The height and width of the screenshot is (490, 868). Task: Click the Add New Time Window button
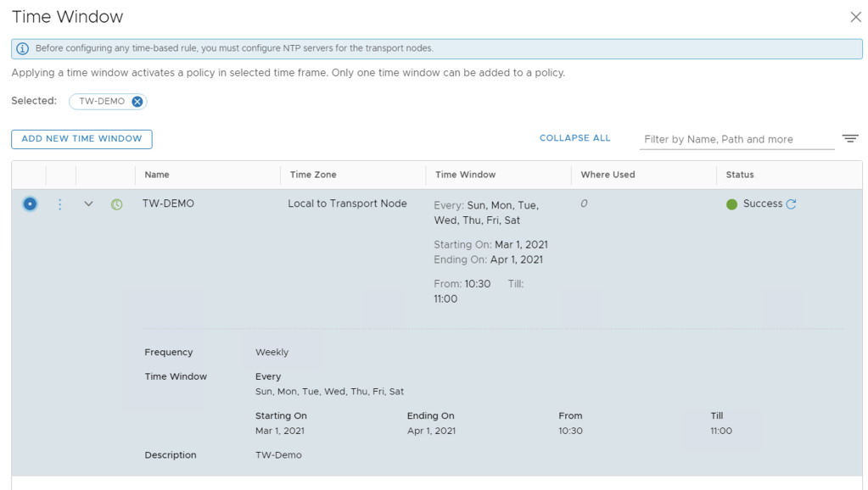pyautogui.click(x=81, y=139)
